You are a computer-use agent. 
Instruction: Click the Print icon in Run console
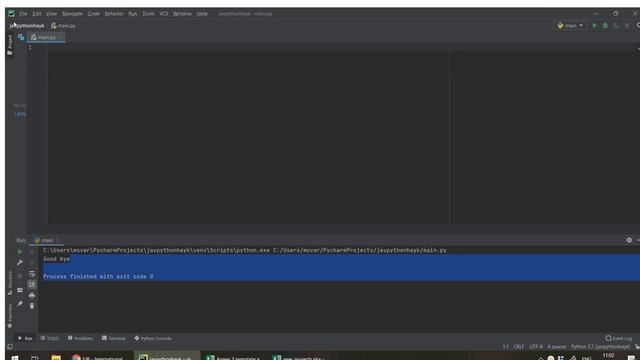pos(32,295)
